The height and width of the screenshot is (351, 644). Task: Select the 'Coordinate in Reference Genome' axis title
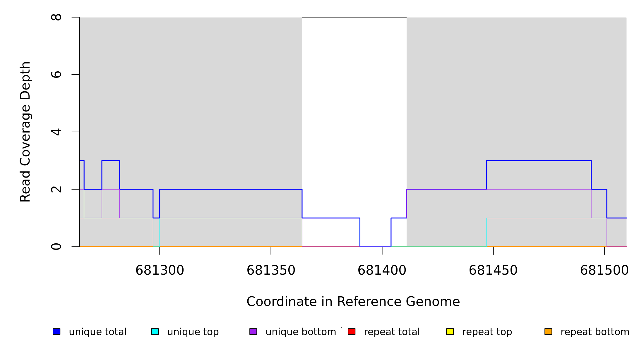point(353,302)
